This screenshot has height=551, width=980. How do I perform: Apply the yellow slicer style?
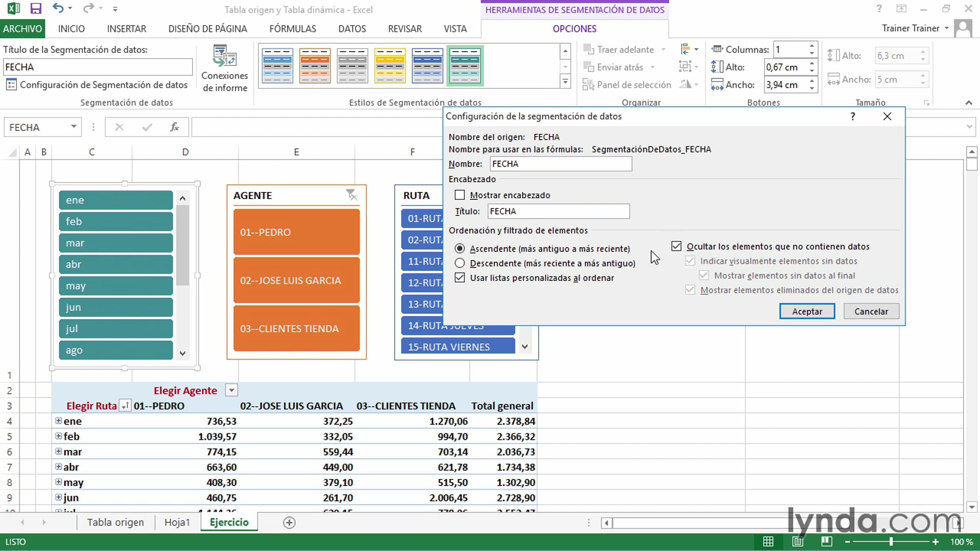(x=390, y=65)
